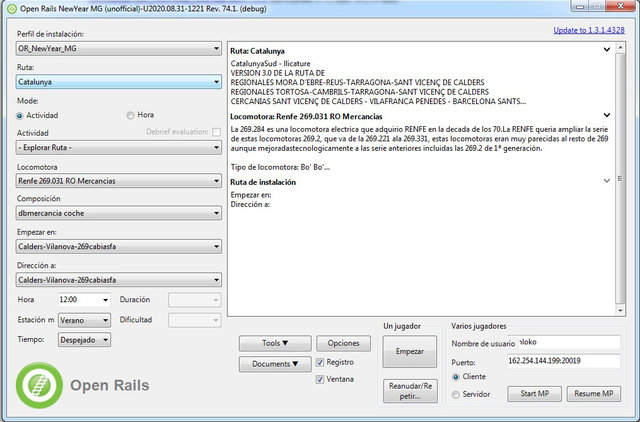Viewport: 640px width, 422px height.
Task: Click the Puerto address input field
Action: coord(562,360)
